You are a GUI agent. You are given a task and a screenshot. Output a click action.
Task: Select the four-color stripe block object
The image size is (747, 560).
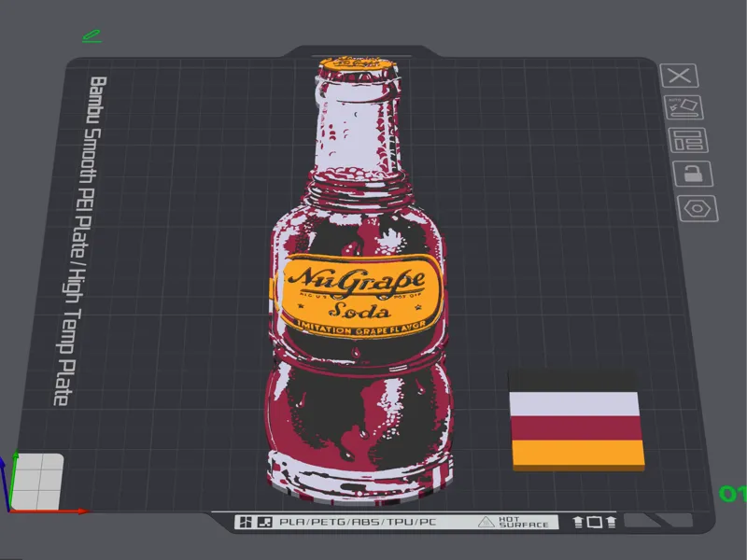pyautogui.click(x=576, y=420)
